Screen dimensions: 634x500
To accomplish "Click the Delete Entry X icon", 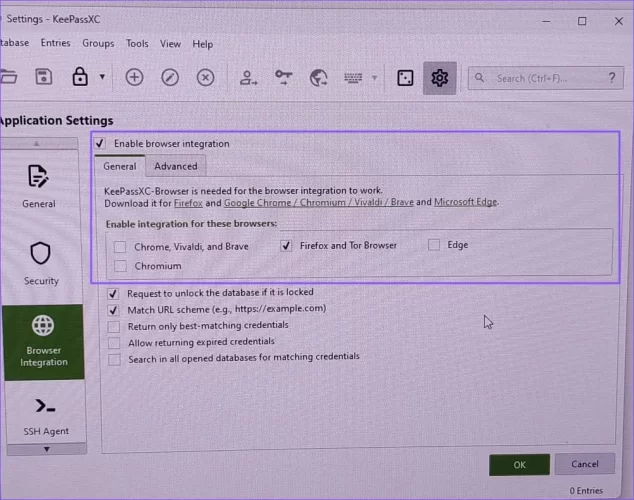I will tap(205, 78).
